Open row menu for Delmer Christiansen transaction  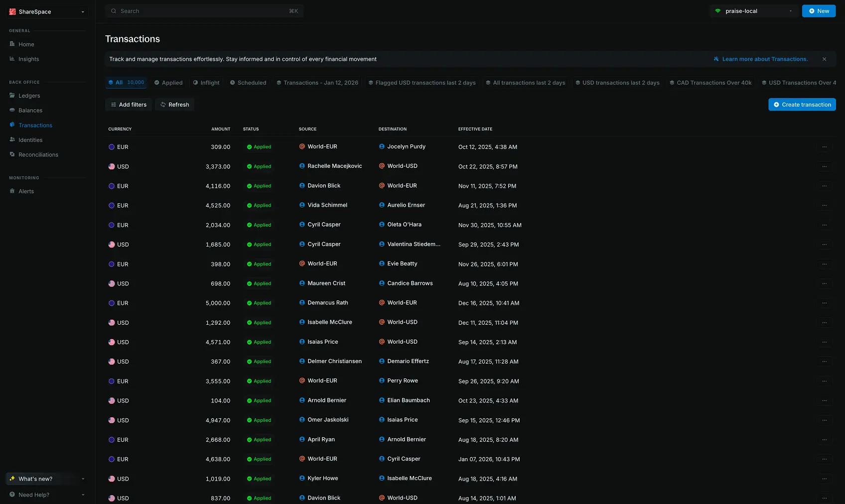pos(824,362)
